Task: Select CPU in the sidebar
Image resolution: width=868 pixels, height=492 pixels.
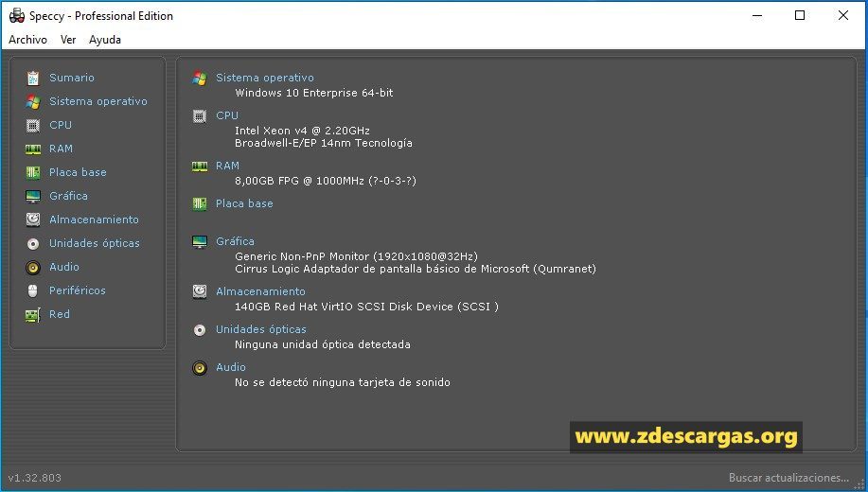Action: click(61, 125)
